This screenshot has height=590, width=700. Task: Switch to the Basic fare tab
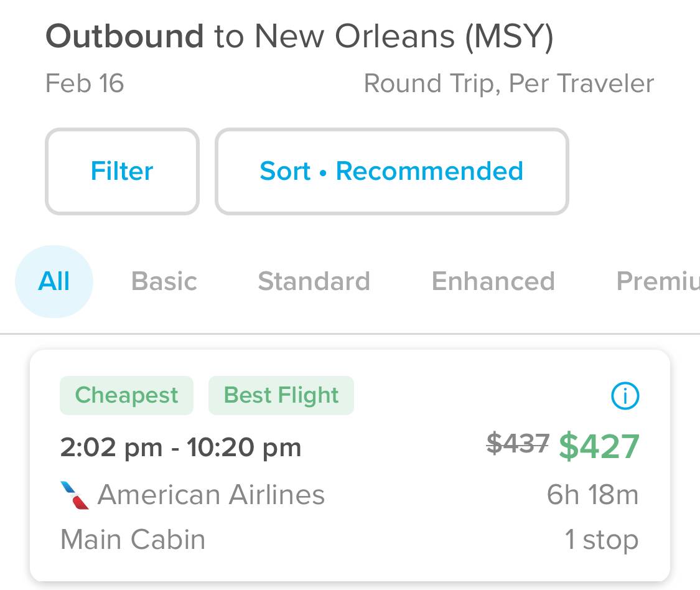tap(164, 281)
